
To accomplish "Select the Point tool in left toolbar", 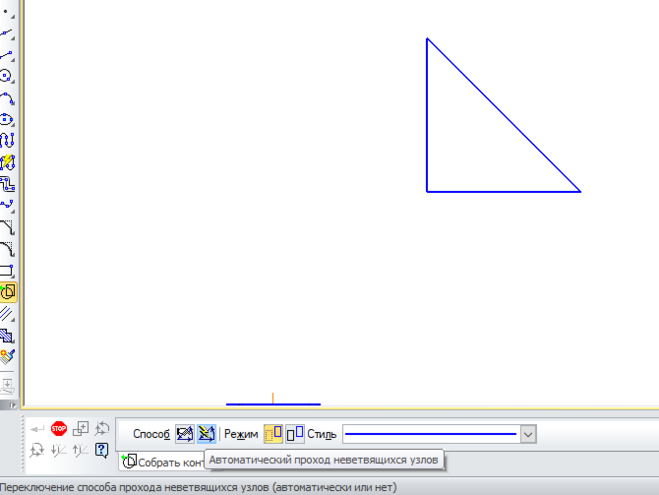I will (x=7, y=12).
